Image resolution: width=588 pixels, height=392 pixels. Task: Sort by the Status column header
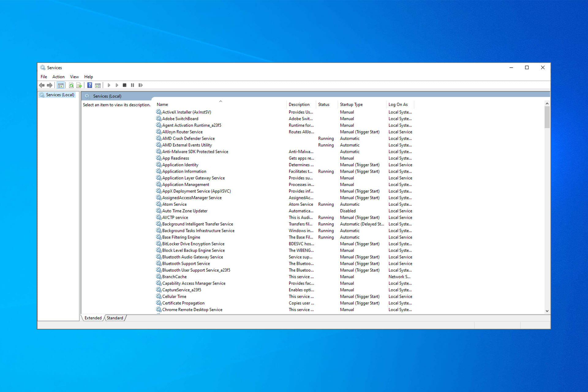tap(327, 104)
